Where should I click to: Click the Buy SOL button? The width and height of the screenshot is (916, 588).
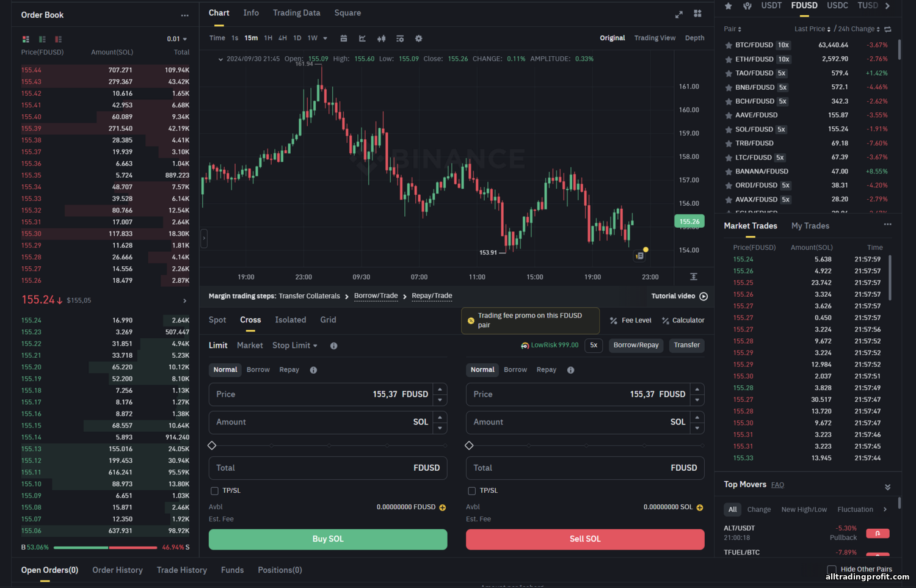pos(328,539)
